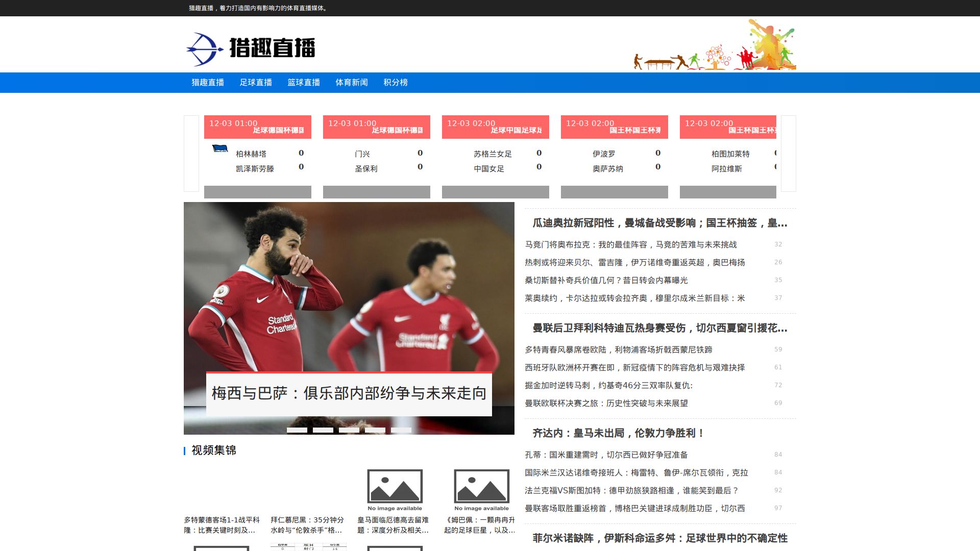The width and height of the screenshot is (980, 551).
Task: Click the Hertha Berlin team crest
Action: [x=219, y=148]
